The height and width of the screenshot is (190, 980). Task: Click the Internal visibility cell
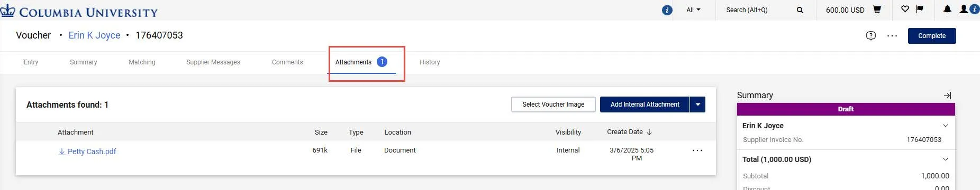568,150
